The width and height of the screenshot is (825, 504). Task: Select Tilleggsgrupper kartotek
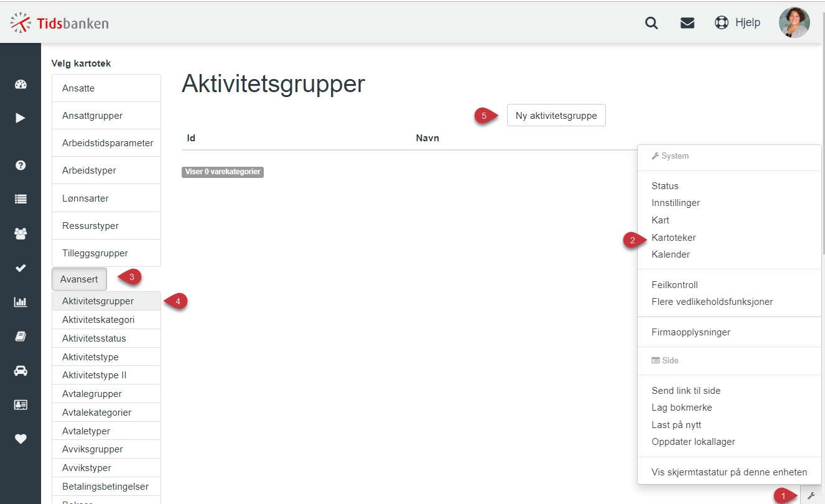[x=106, y=253]
